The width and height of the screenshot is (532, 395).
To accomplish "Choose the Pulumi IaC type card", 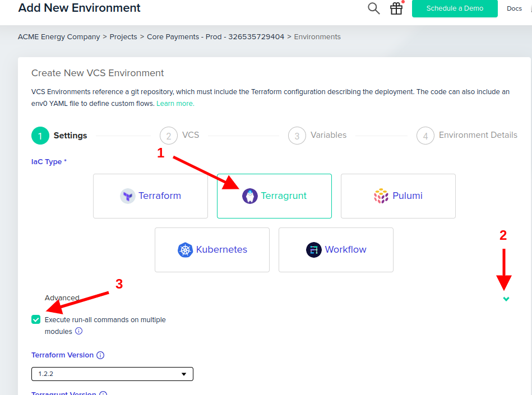I will [x=398, y=196].
